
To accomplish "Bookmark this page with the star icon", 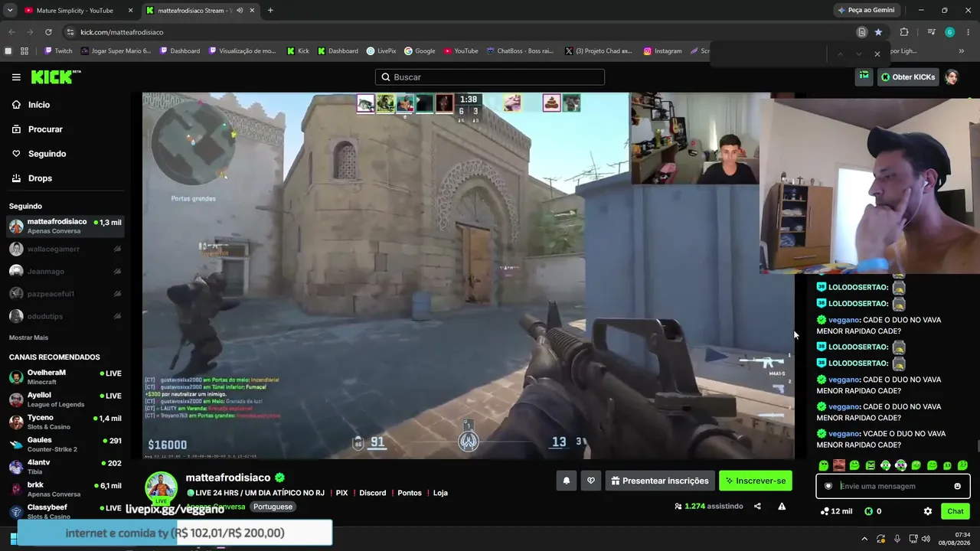I will pyautogui.click(x=878, y=32).
